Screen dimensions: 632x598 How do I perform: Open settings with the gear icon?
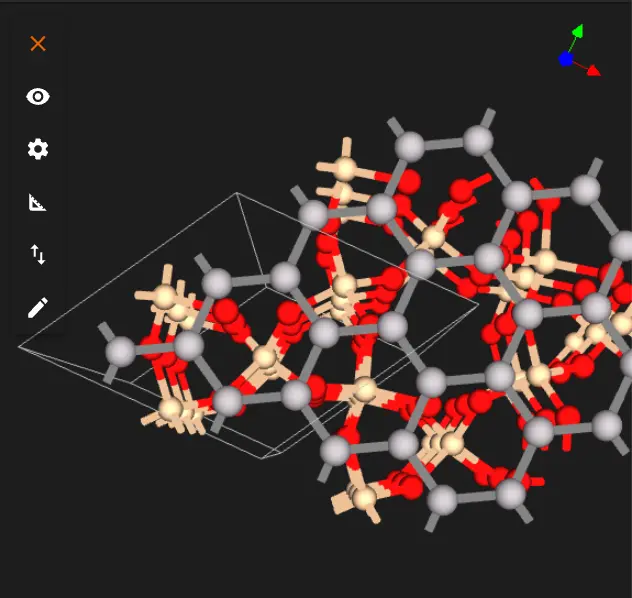pos(38,150)
